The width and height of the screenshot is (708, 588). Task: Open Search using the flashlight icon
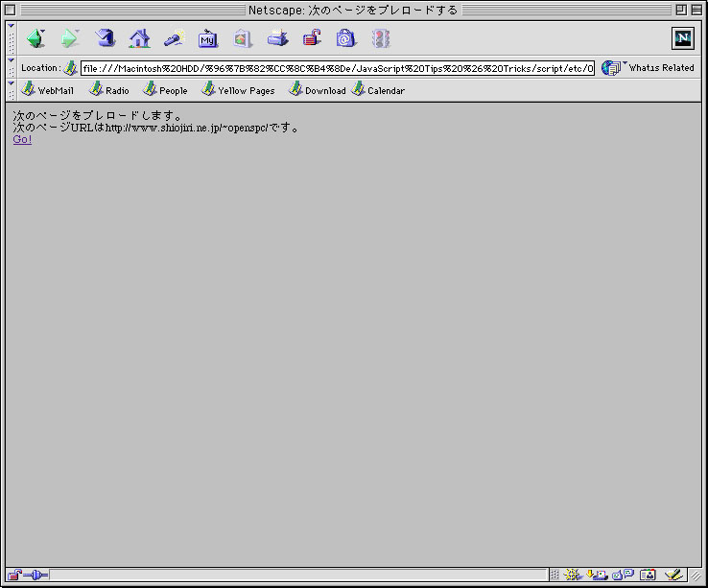(x=175, y=38)
